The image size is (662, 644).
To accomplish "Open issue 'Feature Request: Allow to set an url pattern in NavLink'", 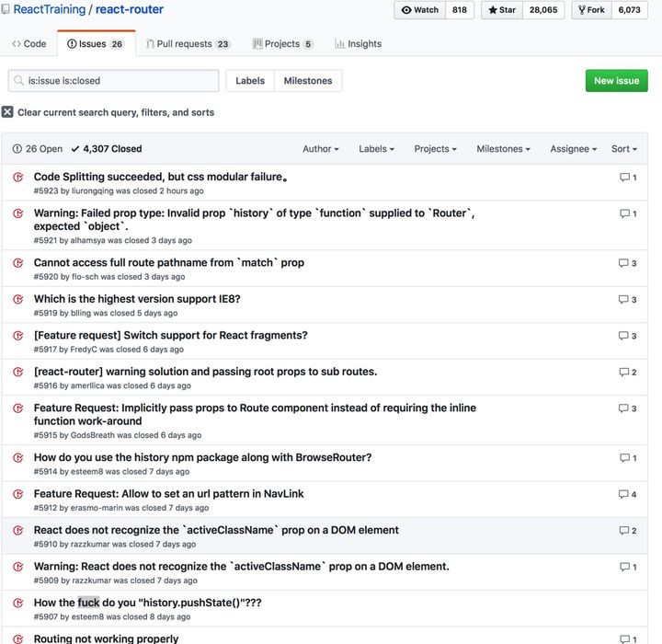I will coord(169,493).
